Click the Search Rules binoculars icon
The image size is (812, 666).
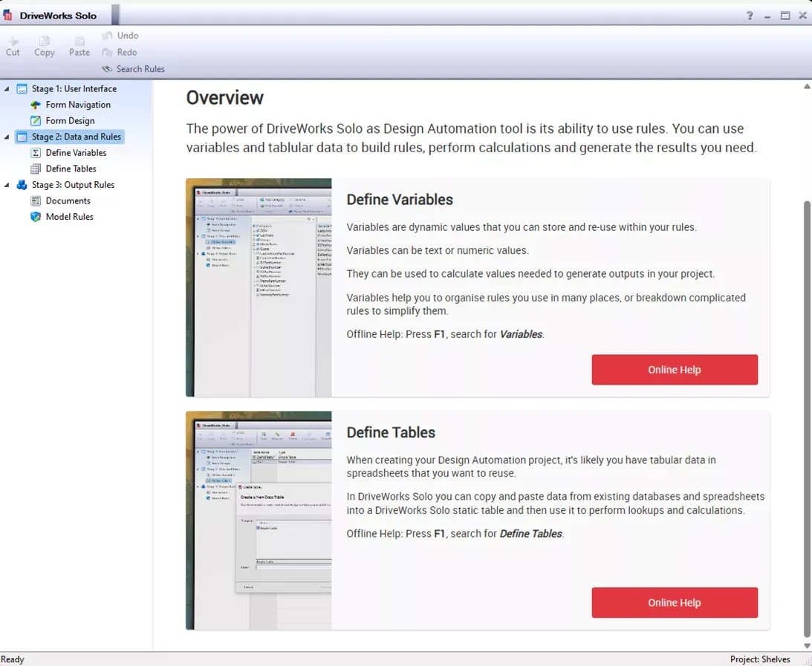click(x=107, y=69)
